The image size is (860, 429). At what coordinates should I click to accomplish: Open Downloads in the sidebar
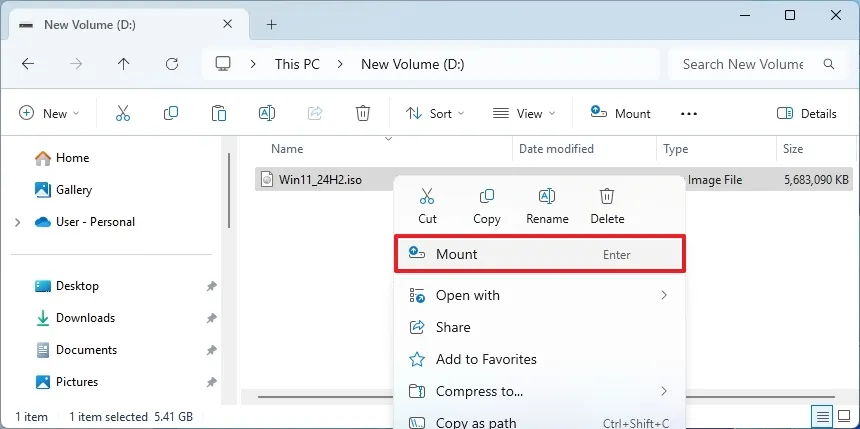pos(75,318)
